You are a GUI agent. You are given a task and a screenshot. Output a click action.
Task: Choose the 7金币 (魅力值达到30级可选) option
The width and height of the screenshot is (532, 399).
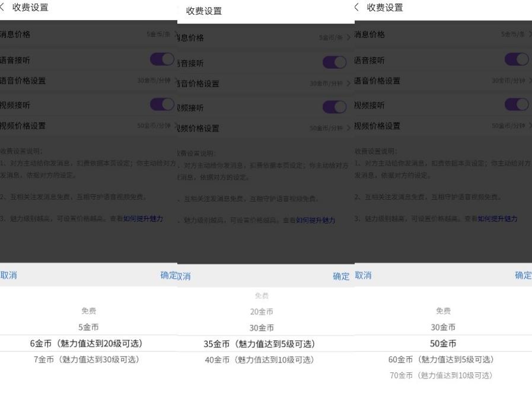(x=86, y=359)
